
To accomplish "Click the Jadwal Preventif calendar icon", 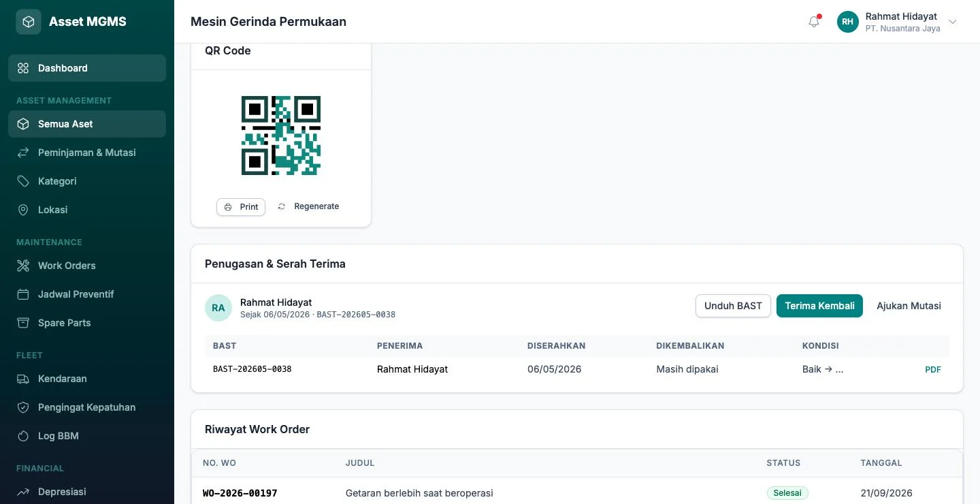I will point(23,294).
